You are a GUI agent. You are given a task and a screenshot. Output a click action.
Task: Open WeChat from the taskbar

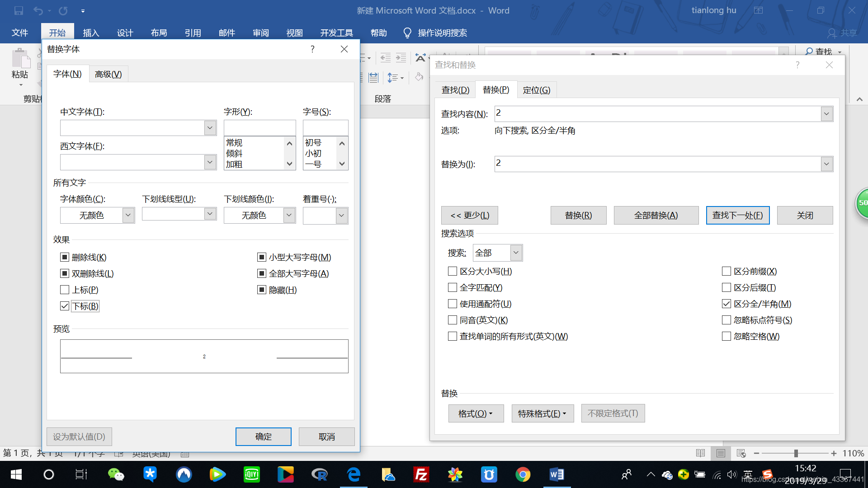pyautogui.click(x=116, y=474)
